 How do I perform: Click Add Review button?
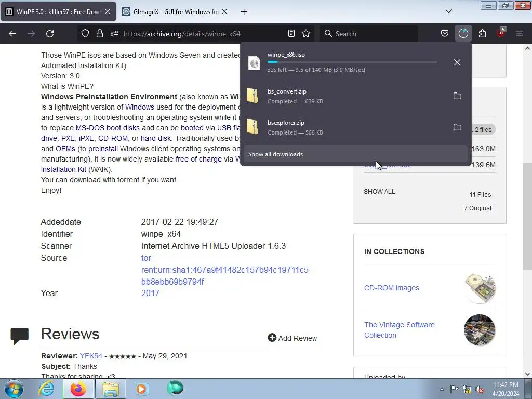pos(292,338)
